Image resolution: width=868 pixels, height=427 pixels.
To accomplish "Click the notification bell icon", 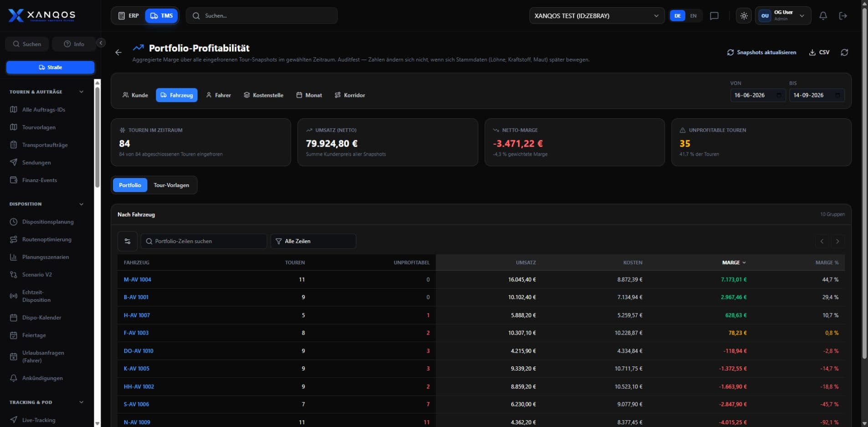I will pyautogui.click(x=823, y=15).
